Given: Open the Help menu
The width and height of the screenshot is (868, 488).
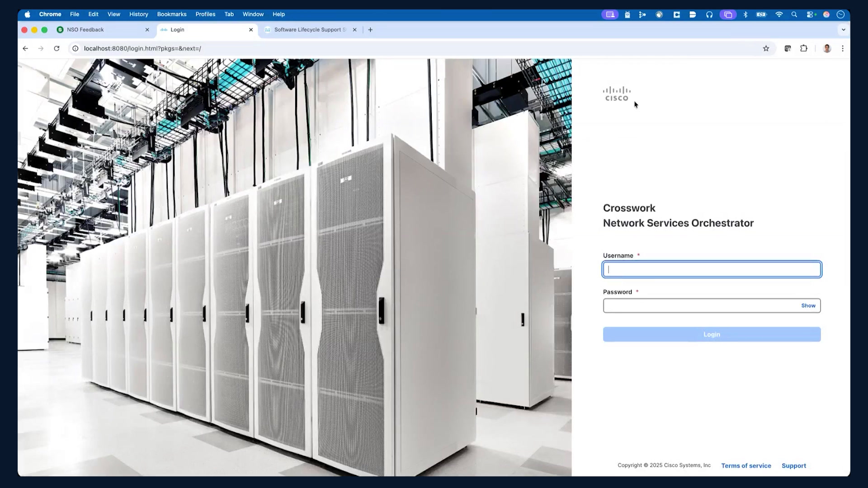Looking at the screenshot, I should (278, 14).
